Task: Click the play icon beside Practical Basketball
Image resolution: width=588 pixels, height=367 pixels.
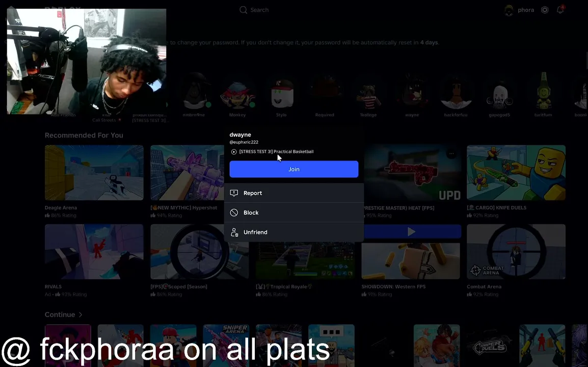Action: point(234,151)
